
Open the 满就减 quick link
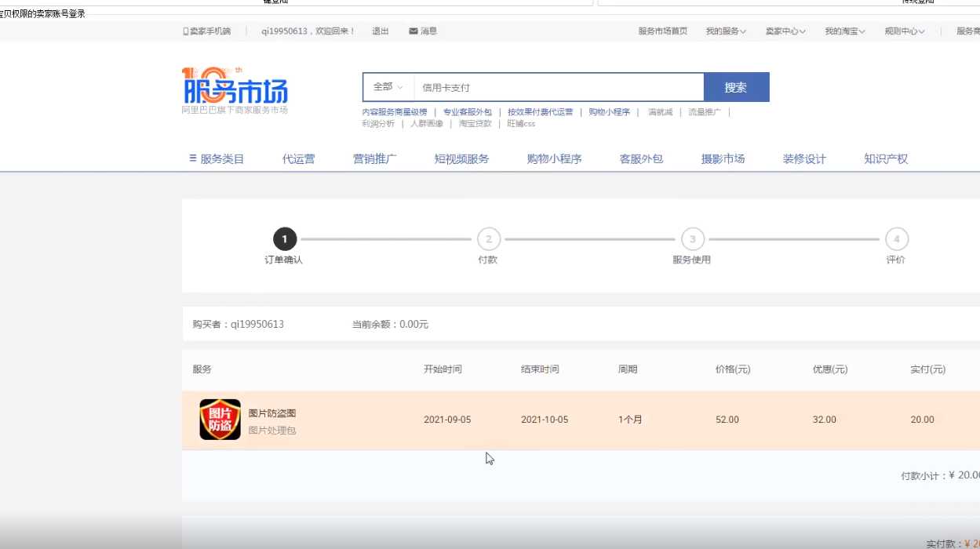(x=661, y=112)
